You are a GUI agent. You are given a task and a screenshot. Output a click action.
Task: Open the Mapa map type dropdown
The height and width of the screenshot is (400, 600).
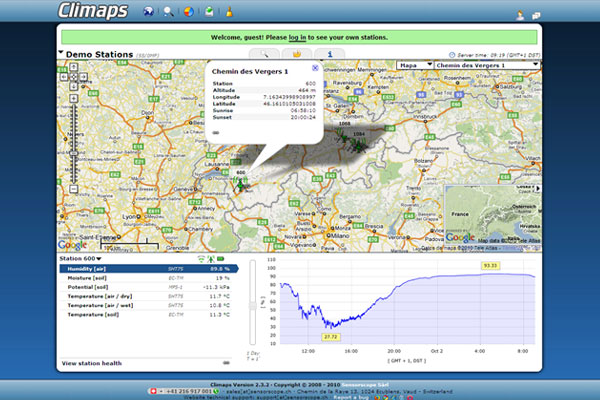click(415, 65)
